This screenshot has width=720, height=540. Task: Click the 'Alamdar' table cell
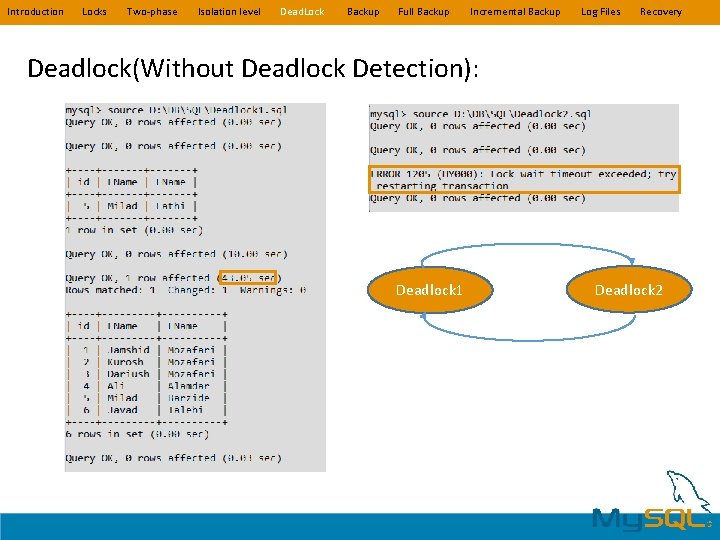coord(188,386)
